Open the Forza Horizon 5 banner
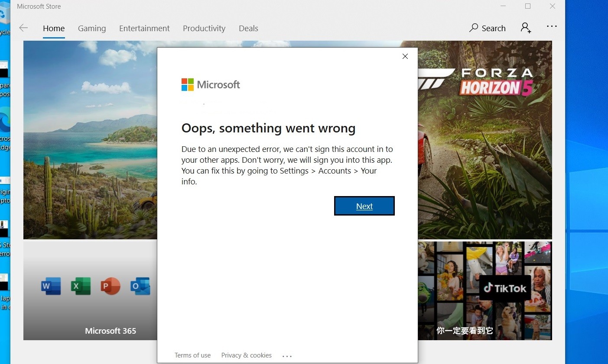Screen dimensions: 608x364 coord(485,140)
